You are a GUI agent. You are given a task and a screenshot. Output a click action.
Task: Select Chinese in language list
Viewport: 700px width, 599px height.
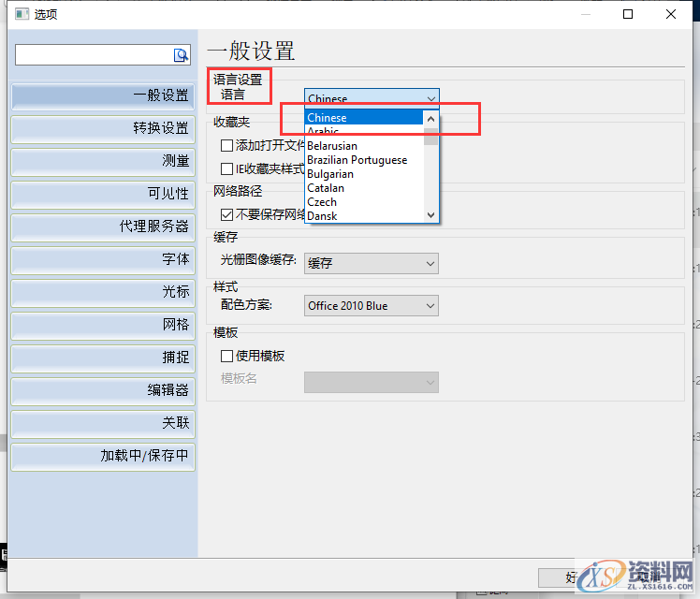(x=364, y=117)
